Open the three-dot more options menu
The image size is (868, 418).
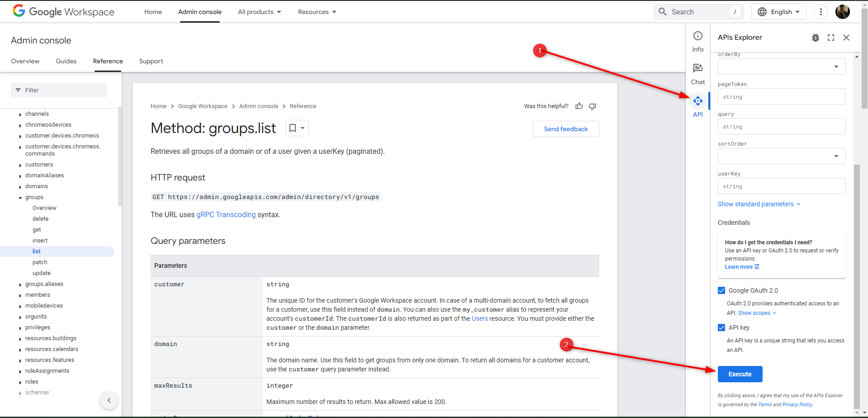pos(821,12)
